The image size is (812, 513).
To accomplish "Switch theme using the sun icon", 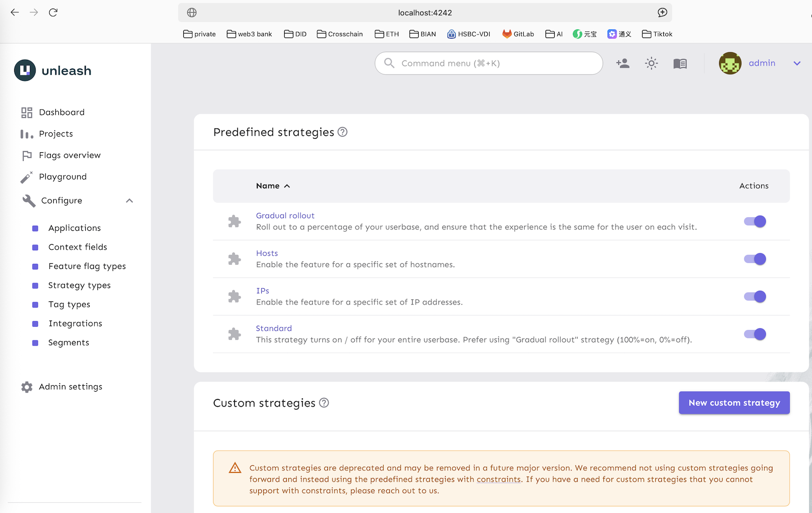I will point(651,63).
